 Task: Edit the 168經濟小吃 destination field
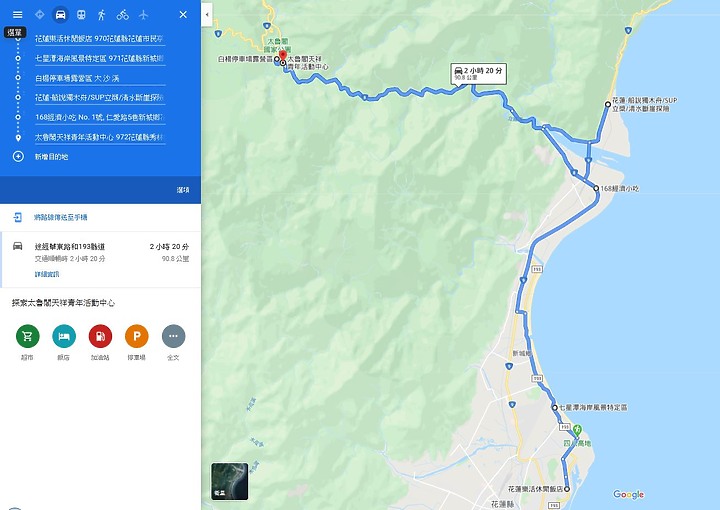coord(100,118)
